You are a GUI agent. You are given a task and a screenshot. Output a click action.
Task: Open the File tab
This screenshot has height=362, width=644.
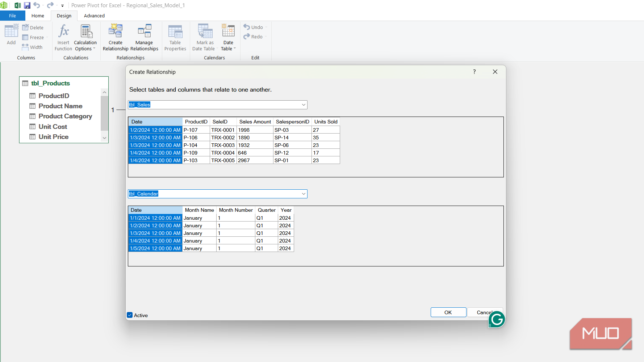point(13,16)
